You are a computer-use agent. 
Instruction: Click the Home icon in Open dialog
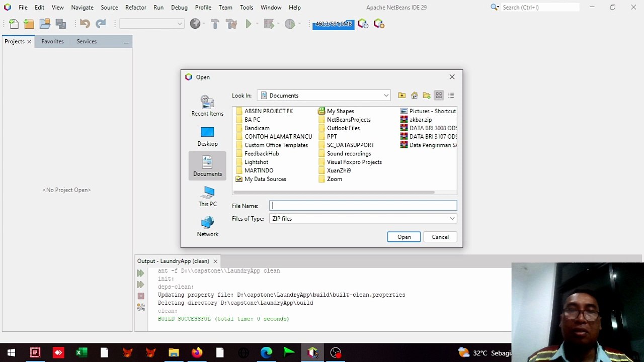point(414,96)
